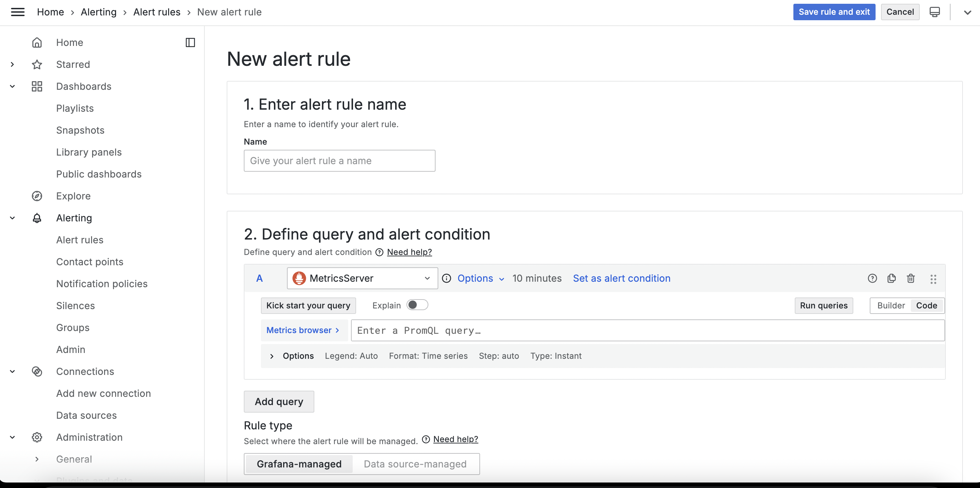Collapse the Dashboards sidebar section
Image resolution: width=980 pixels, height=488 pixels.
point(12,86)
